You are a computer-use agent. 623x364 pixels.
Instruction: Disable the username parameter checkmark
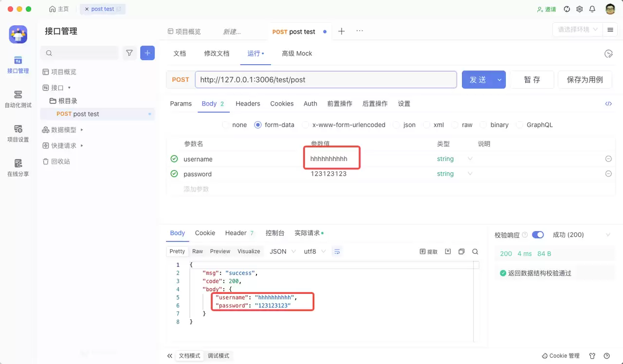click(x=174, y=159)
